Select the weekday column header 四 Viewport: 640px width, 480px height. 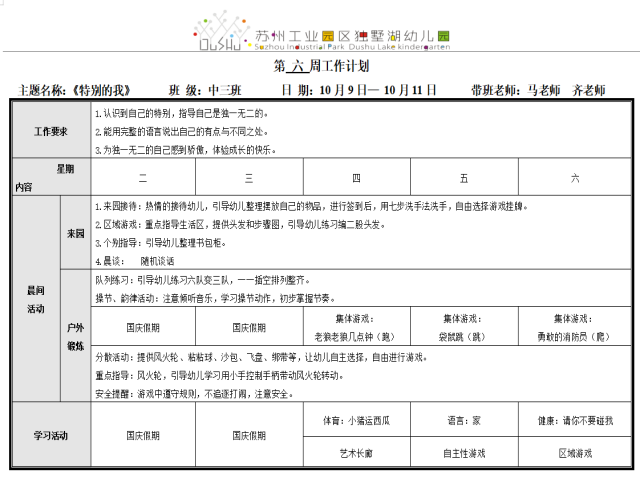tap(355, 178)
